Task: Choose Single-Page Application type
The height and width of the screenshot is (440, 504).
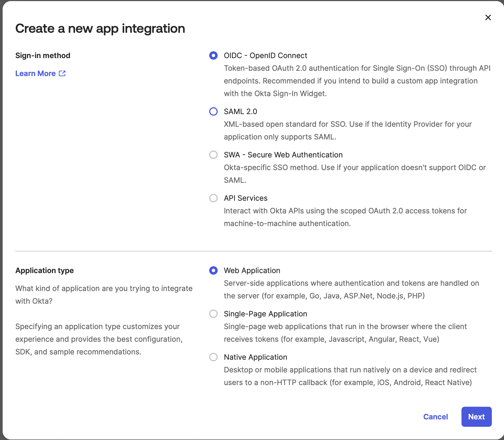Action: [213, 314]
